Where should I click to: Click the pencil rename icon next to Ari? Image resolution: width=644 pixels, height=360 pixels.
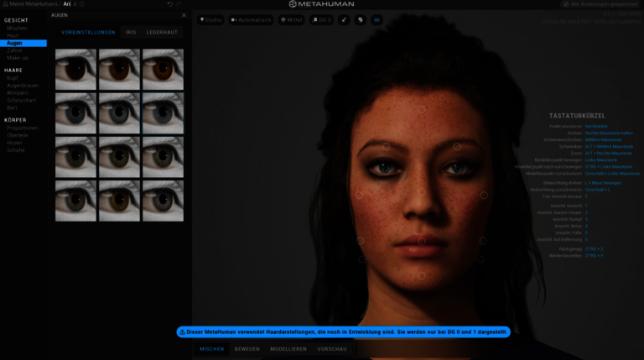point(75,4)
